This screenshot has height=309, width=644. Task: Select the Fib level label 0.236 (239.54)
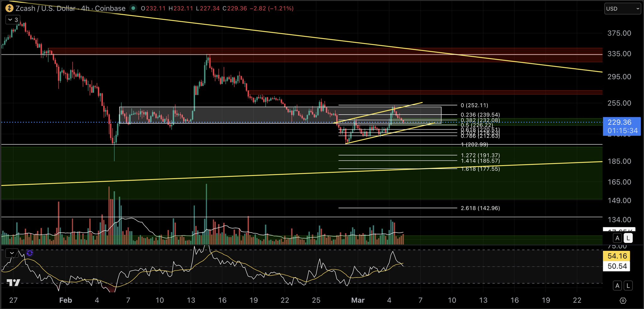(480, 115)
